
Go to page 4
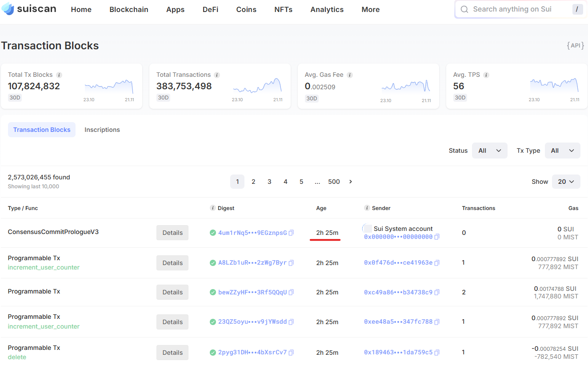pyautogui.click(x=285, y=182)
